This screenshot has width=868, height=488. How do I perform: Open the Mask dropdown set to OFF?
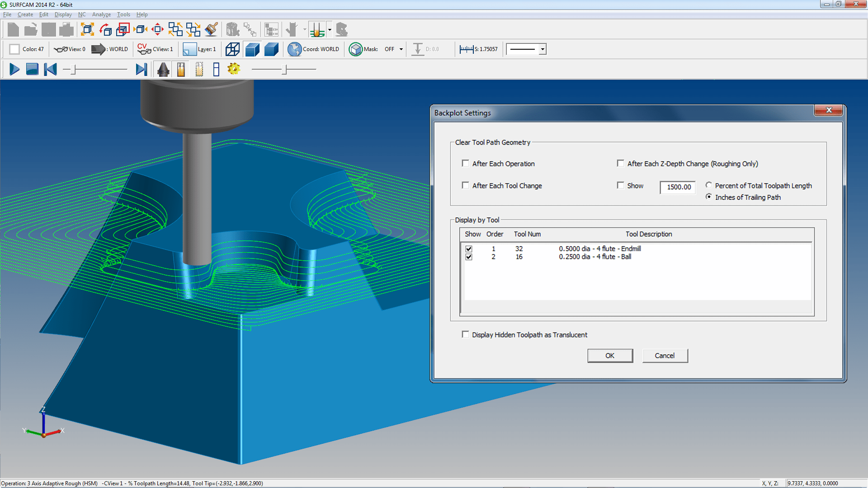(401, 49)
